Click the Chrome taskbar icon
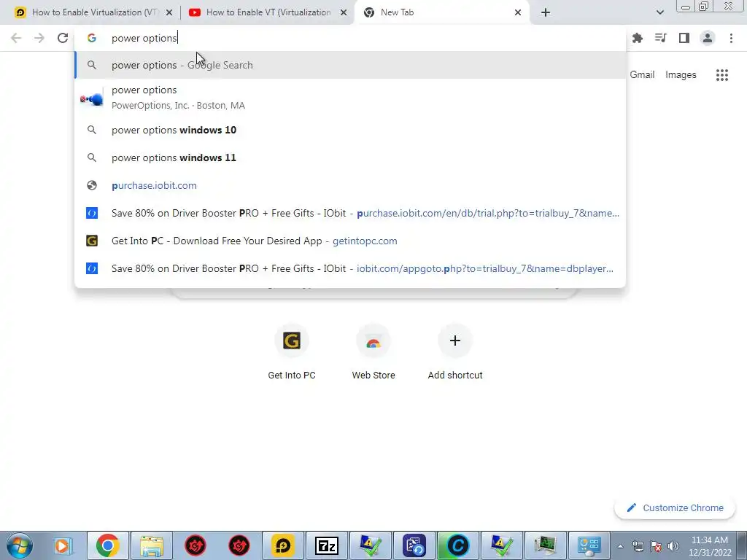747x560 pixels. click(x=108, y=545)
